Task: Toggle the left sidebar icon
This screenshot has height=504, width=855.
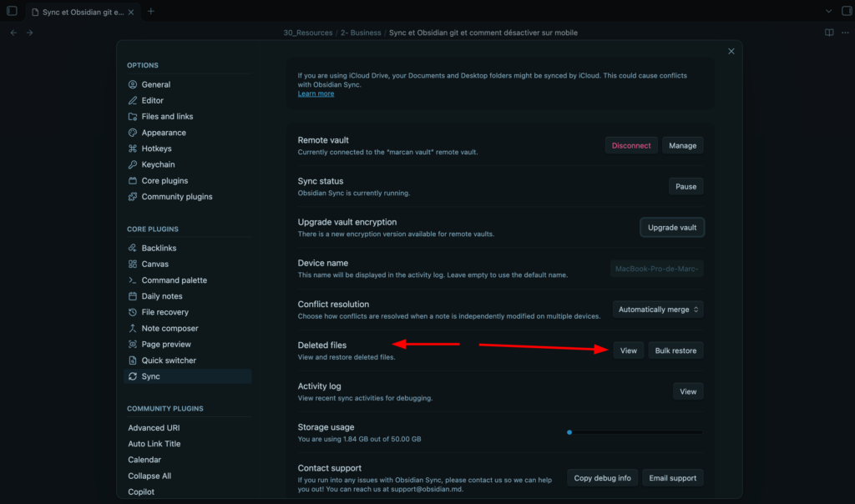Action: (12, 11)
